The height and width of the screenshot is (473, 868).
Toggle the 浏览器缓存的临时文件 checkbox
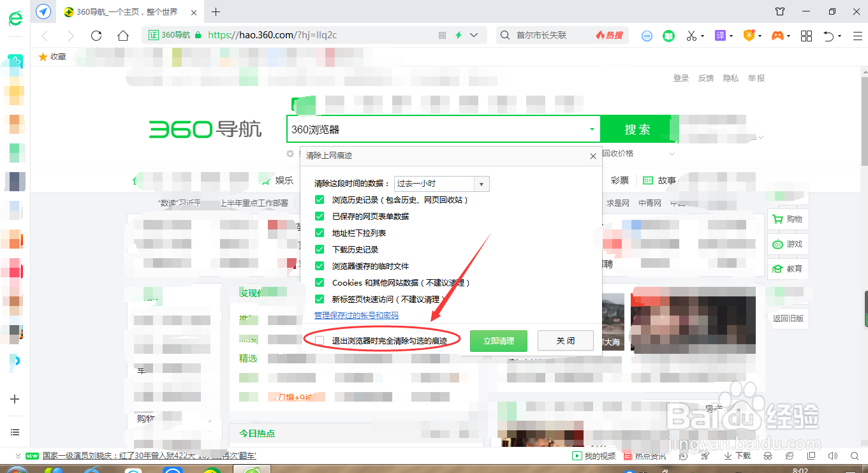point(320,266)
